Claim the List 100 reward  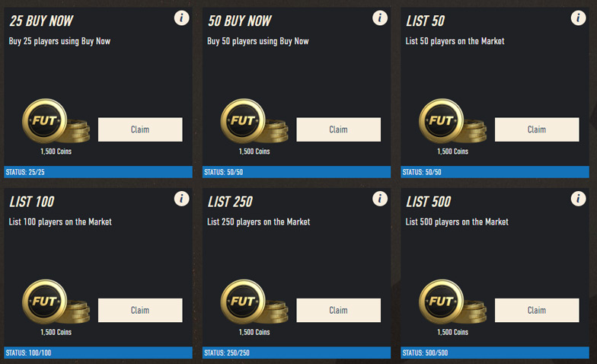tap(140, 311)
